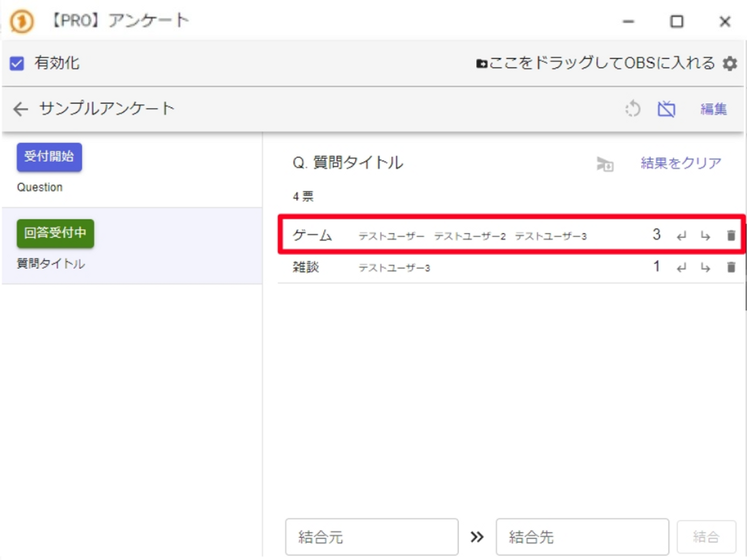Click left-return arrow on ゲーム row

click(x=682, y=236)
